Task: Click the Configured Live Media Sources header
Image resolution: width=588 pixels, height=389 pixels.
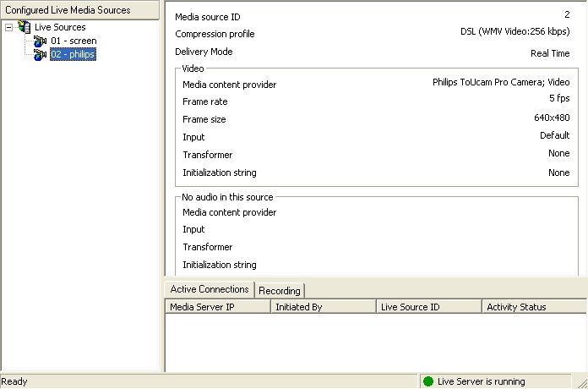Action: point(79,10)
